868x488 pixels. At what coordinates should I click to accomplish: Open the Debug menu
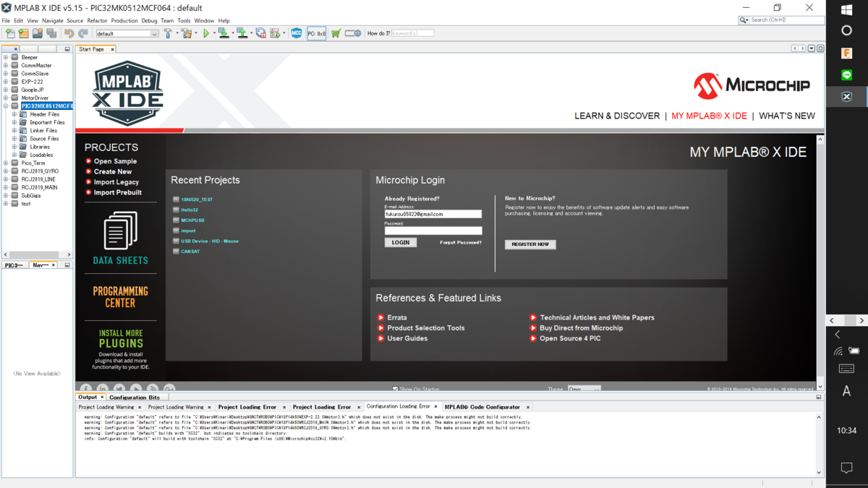point(149,21)
